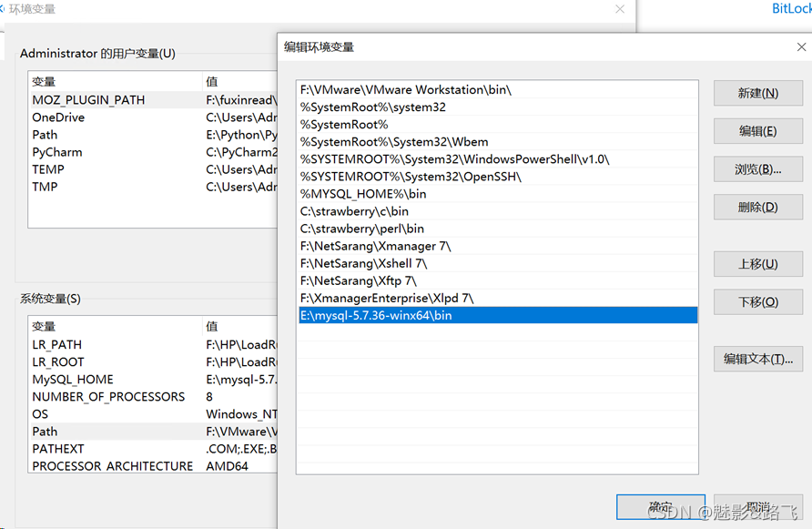Select MySQL_HOME system variable row
812x529 pixels.
pyautogui.click(x=153, y=380)
